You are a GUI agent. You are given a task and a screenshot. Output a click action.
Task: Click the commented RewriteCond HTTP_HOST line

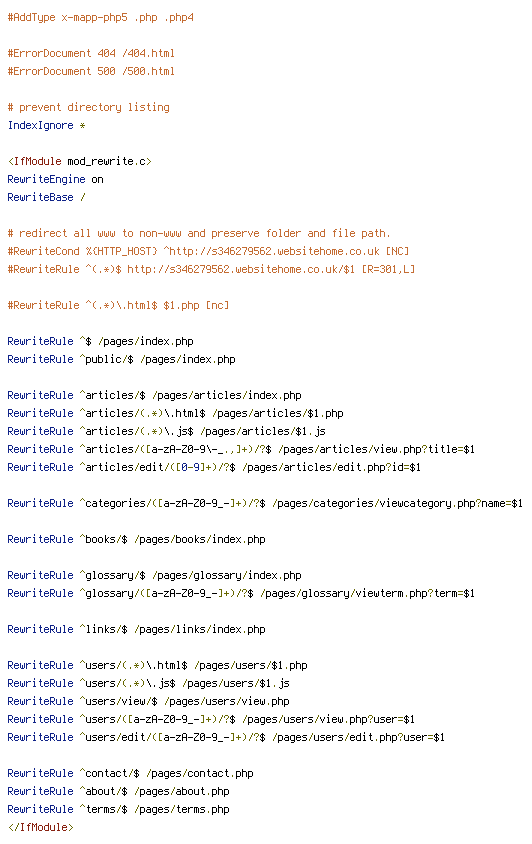pyautogui.click(x=208, y=251)
